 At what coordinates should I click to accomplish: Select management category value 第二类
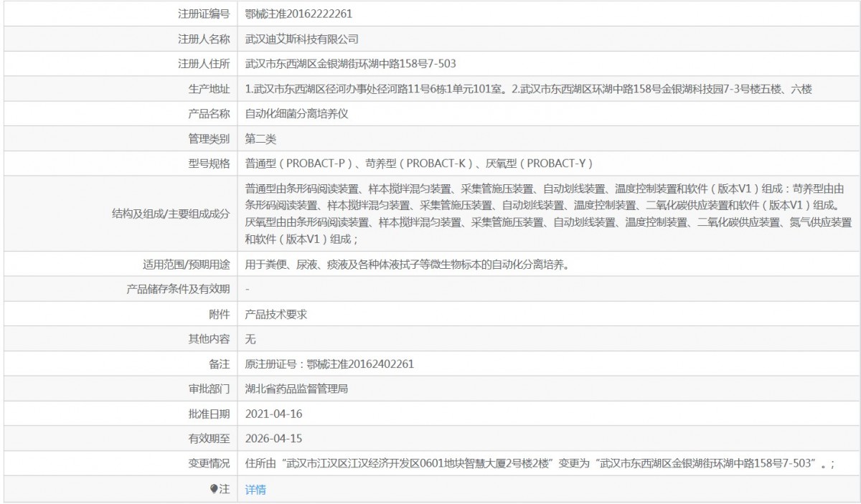tap(260, 138)
